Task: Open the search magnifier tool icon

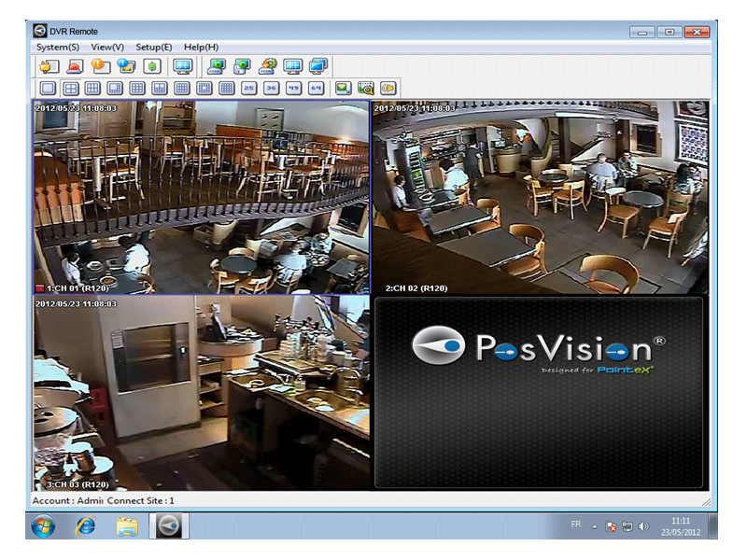Action: (x=365, y=88)
